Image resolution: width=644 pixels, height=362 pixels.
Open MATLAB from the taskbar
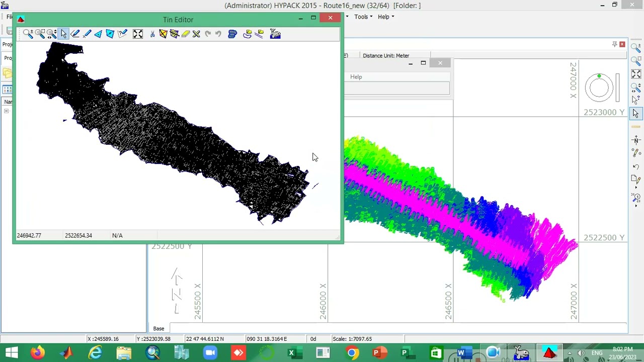point(66,352)
